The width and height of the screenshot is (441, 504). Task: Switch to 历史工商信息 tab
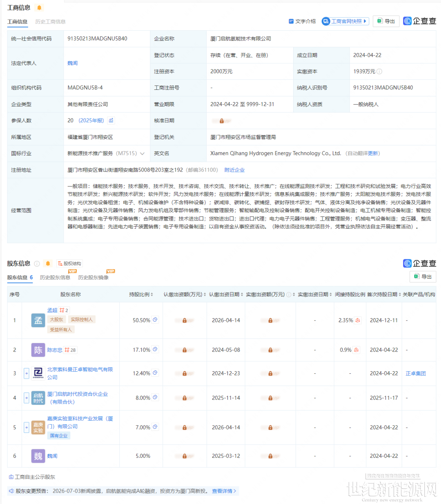pos(50,22)
